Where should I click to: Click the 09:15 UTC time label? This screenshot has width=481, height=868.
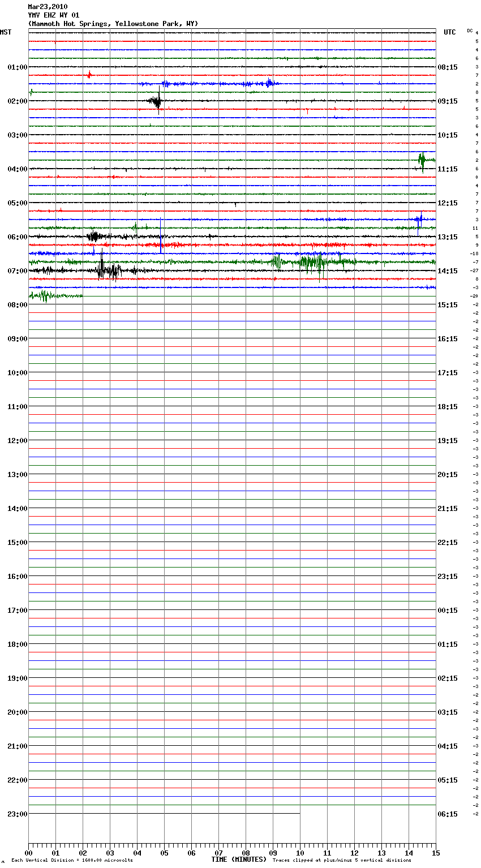(448, 101)
